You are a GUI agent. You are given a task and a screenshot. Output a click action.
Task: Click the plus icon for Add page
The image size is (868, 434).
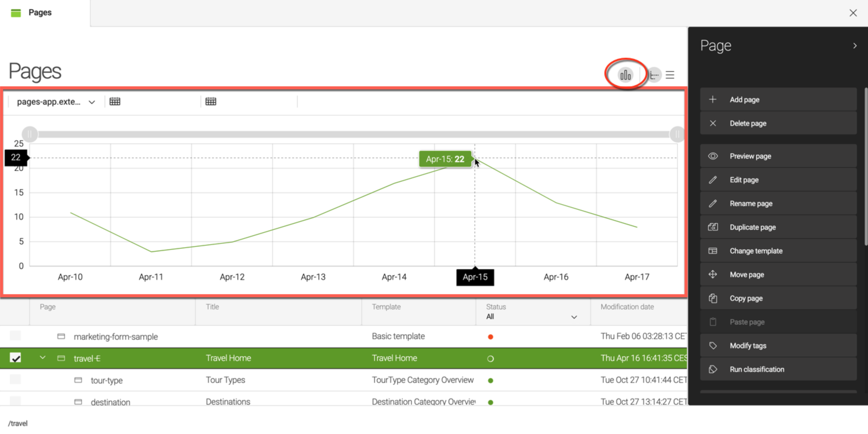point(712,99)
